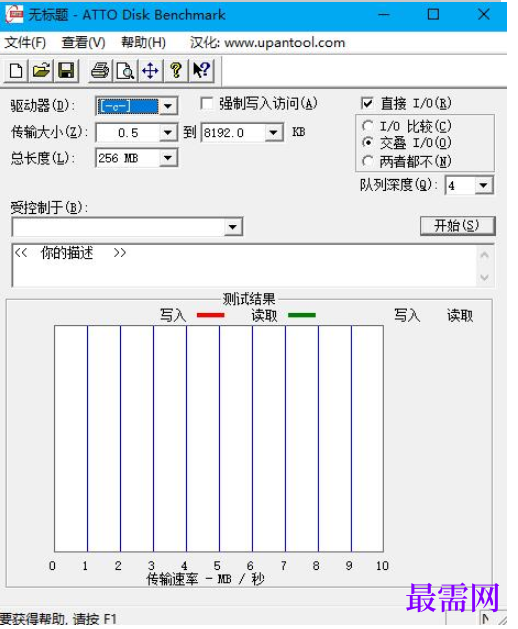Viewport: 518px width, 629px height.
Task: Click inside the 你的描述 description text box
Action: (x=244, y=266)
